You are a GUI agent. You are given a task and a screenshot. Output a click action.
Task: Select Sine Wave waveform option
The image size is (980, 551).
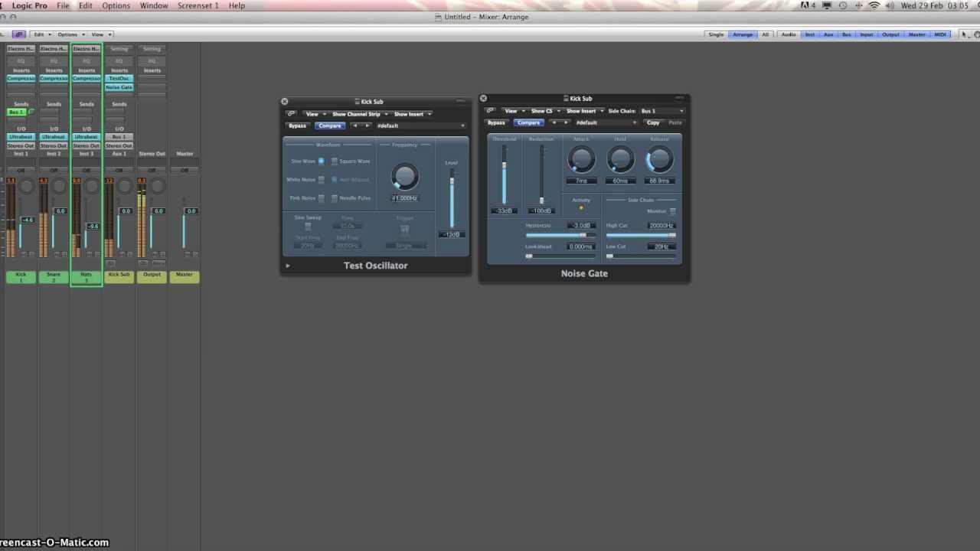click(x=321, y=161)
